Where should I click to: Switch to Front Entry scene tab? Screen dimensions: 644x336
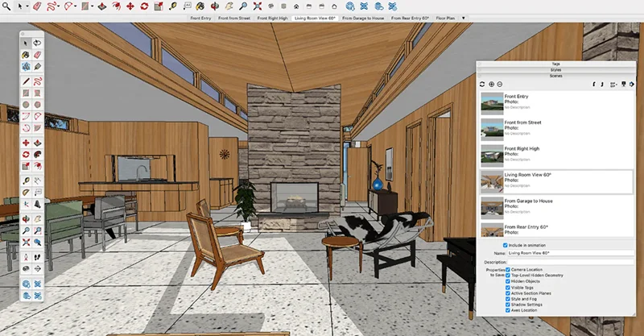(200, 18)
